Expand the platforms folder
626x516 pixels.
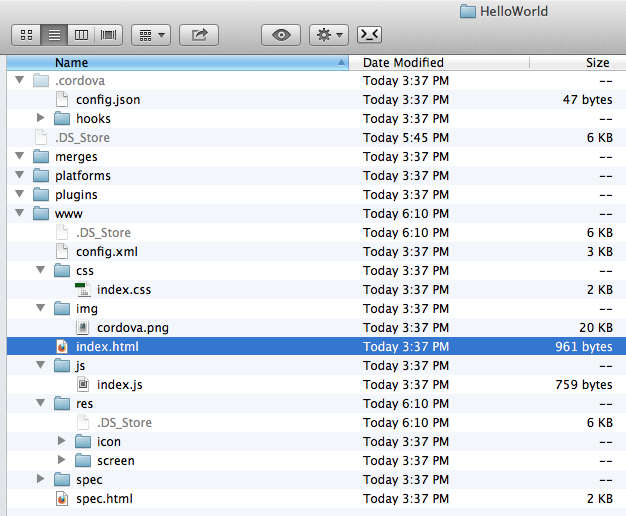pyautogui.click(x=20, y=175)
